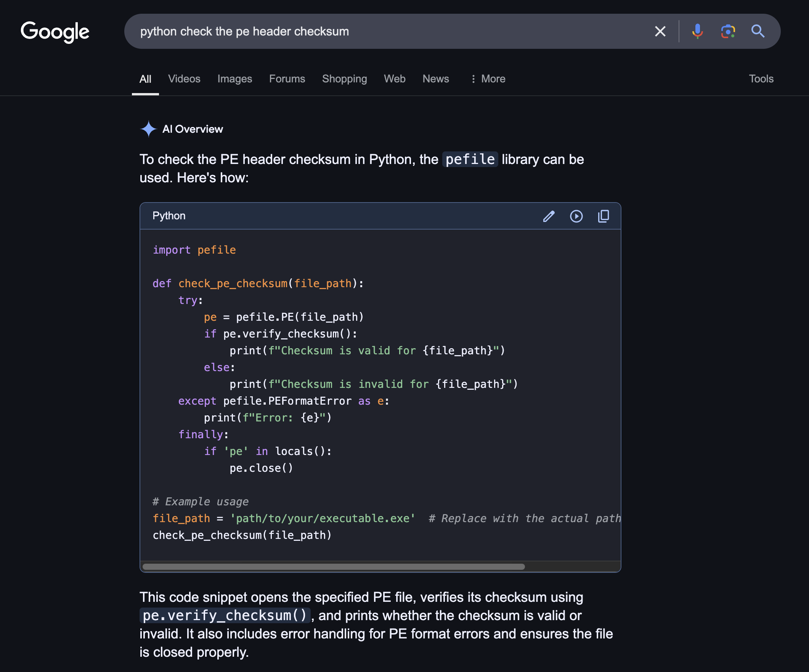
Task: Go to the Web tab
Action: [x=395, y=79]
